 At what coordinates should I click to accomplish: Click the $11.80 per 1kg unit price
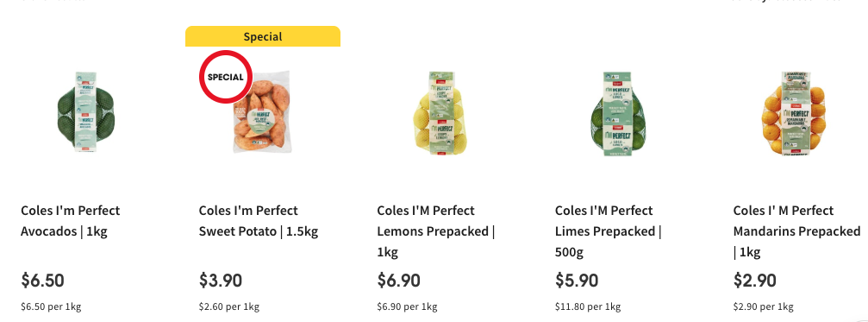588,306
